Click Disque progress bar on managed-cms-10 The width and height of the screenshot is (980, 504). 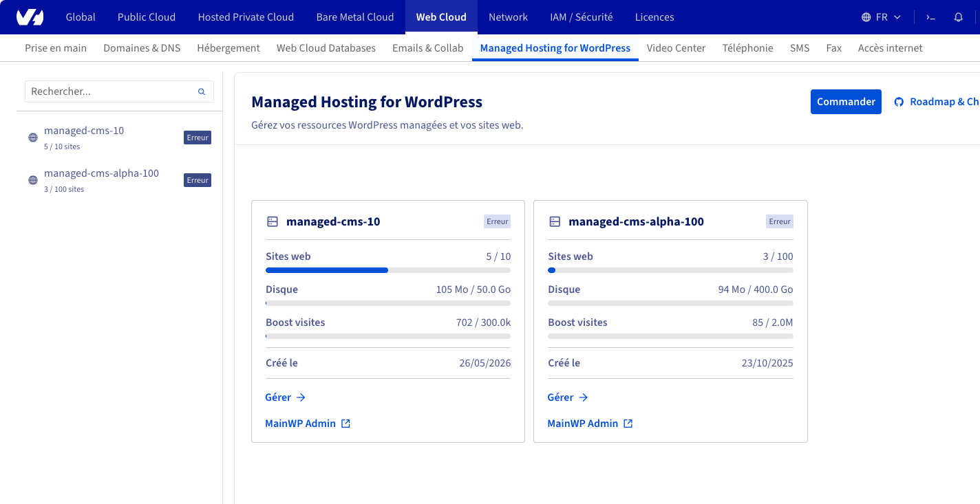coord(388,303)
